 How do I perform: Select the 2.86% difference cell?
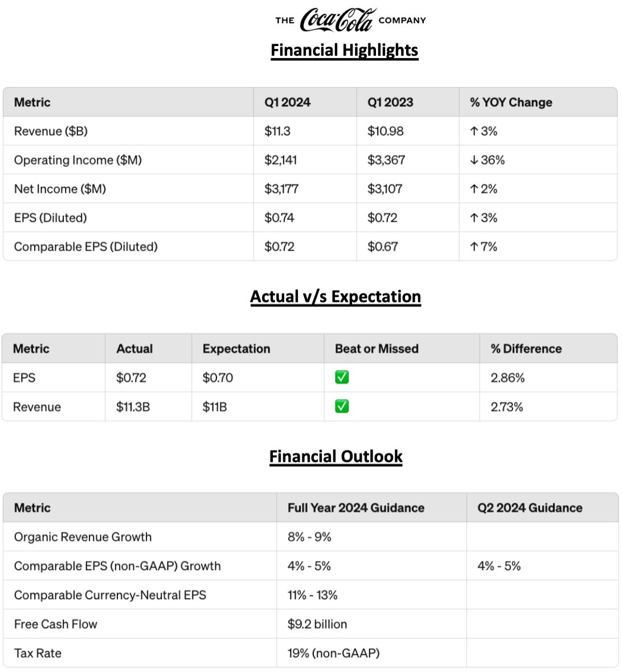508,378
